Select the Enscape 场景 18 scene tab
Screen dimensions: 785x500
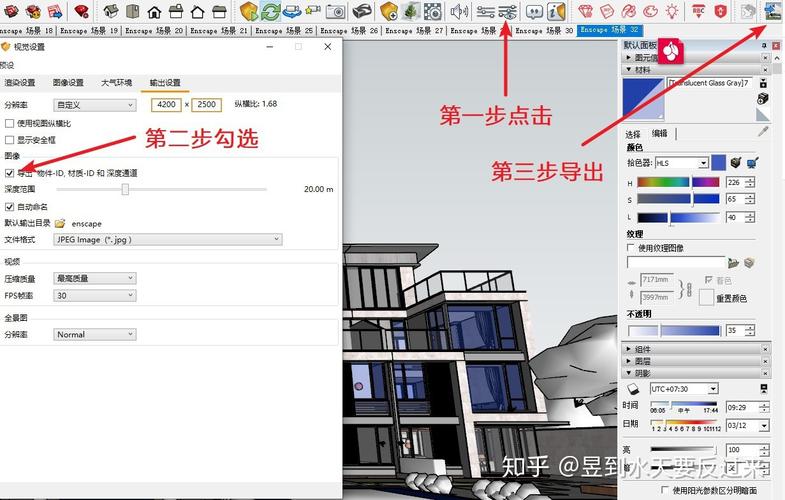[28, 31]
